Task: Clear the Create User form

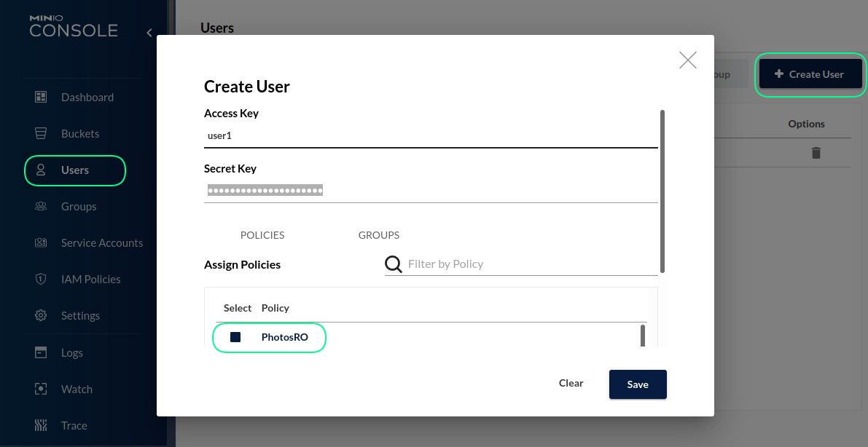Action: (x=571, y=383)
